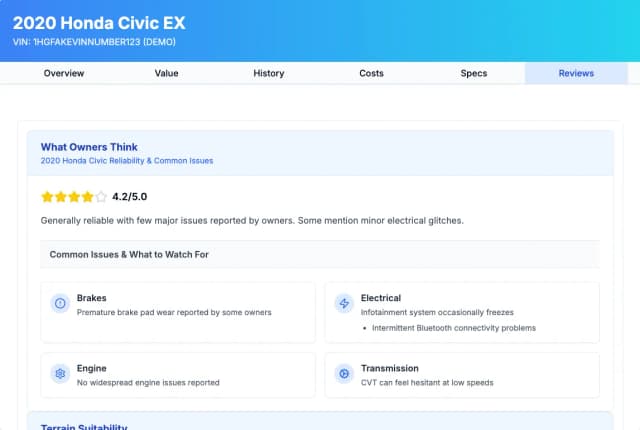Click the VIN number text
Image resolution: width=640 pixels, height=430 pixels.
(x=94, y=42)
